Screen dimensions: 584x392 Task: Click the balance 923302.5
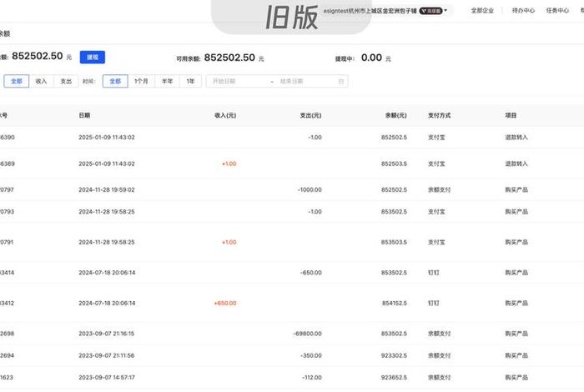[394, 356]
